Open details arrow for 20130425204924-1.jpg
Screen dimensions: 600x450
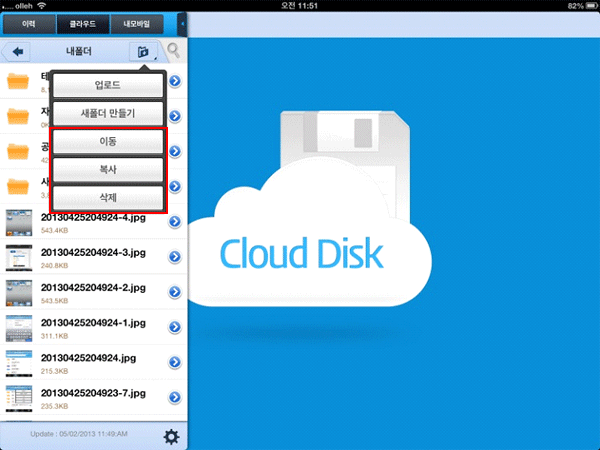coord(175,327)
